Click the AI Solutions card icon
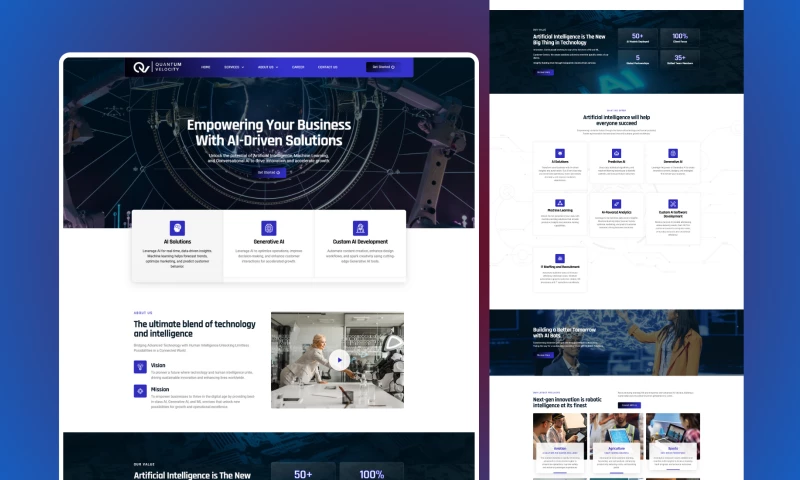 [177, 228]
